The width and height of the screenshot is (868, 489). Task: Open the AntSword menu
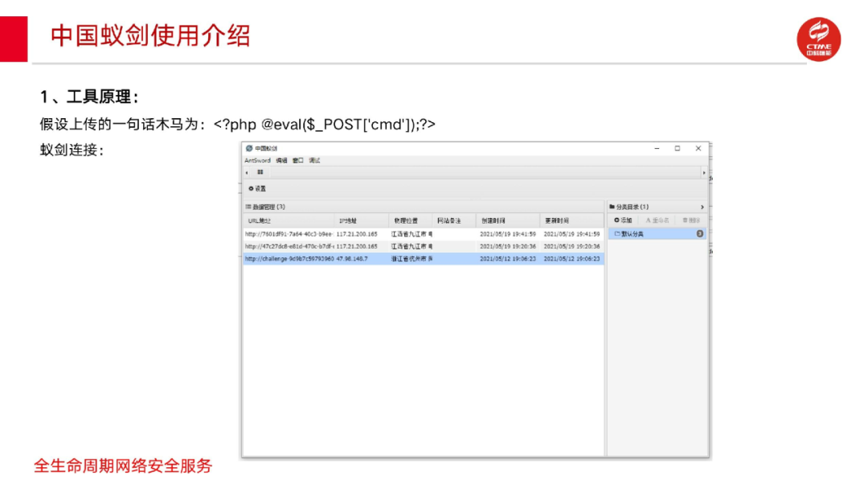point(257,161)
